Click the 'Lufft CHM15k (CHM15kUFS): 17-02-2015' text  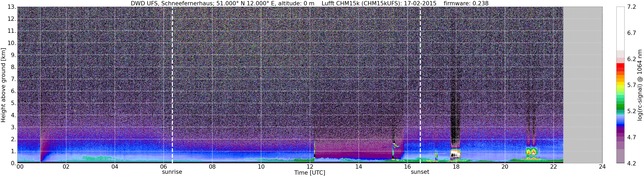tap(379, 3)
